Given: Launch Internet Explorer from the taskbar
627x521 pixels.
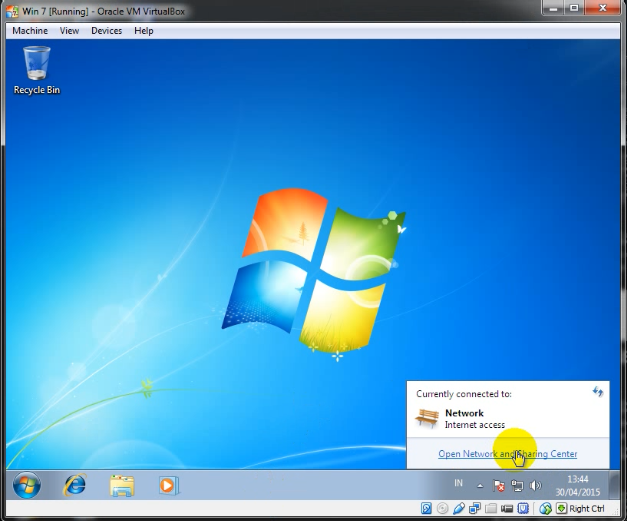Looking at the screenshot, I should (x=75, y=485).
